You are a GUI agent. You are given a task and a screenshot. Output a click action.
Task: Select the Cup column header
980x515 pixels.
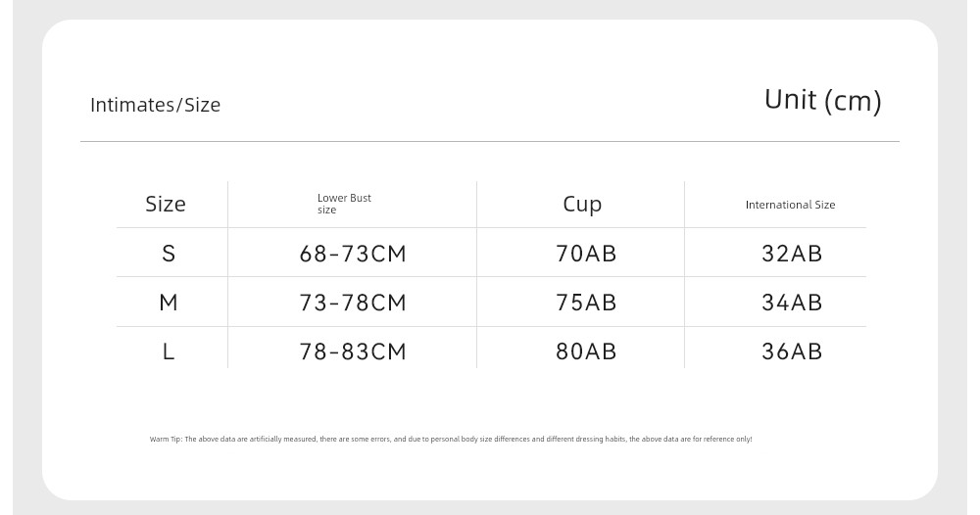tap(582, 204)
